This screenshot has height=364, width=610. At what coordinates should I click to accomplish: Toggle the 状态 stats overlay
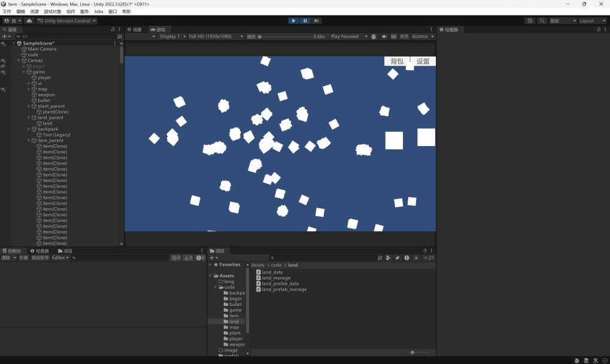[x=404, y=37]
